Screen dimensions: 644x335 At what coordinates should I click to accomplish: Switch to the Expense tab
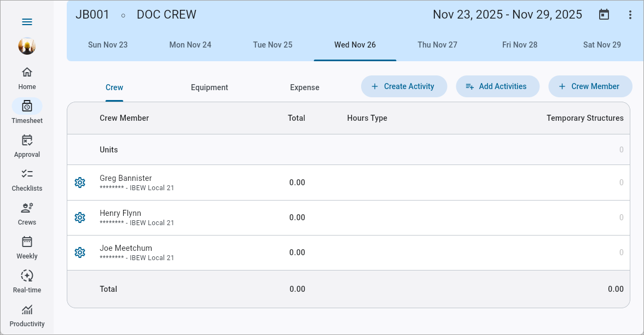click(x=304, y=87)
